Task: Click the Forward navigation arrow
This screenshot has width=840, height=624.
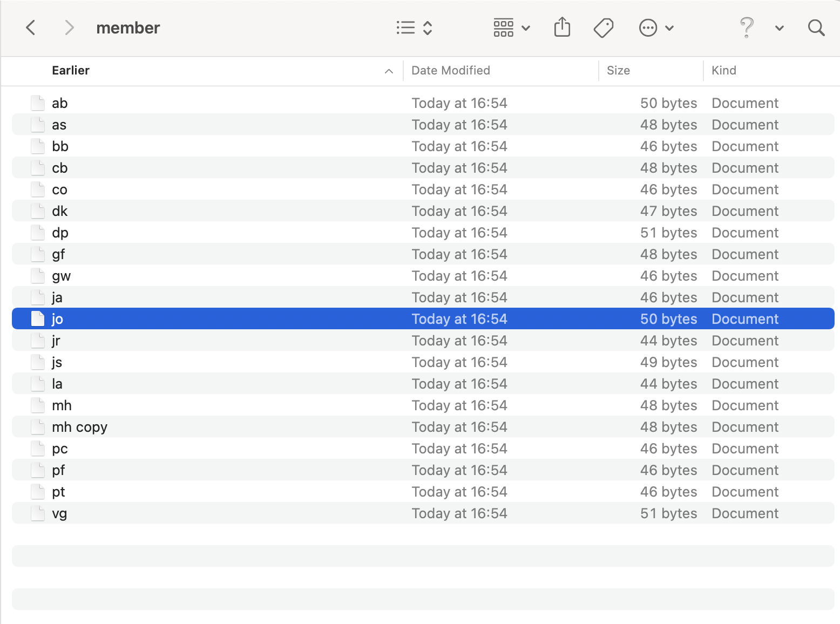Action: pos(69,28)
